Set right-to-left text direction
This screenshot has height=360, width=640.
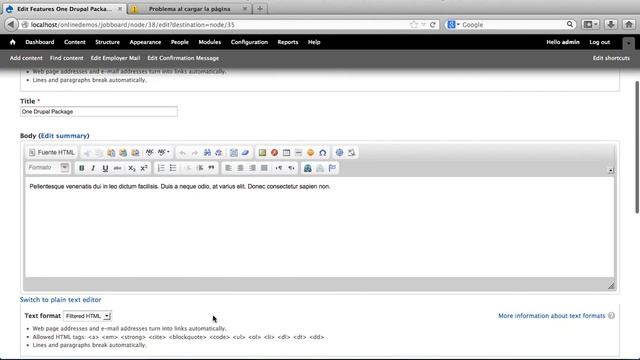tap(291, 168)
